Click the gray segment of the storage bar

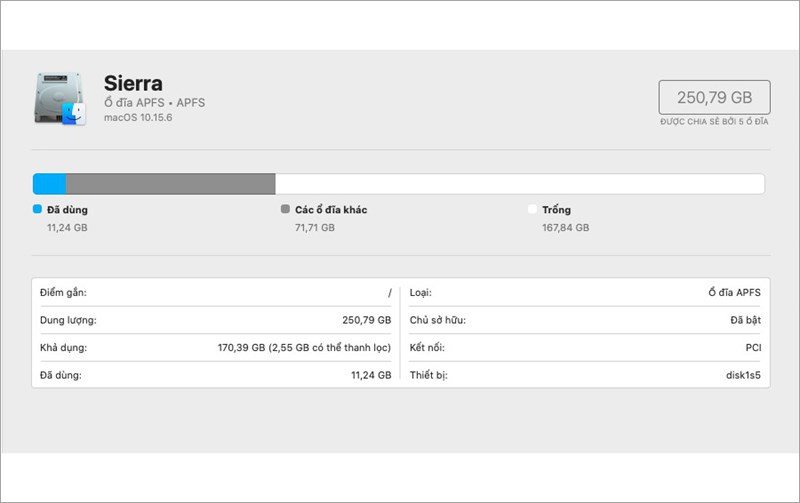(x=170, y=184)
